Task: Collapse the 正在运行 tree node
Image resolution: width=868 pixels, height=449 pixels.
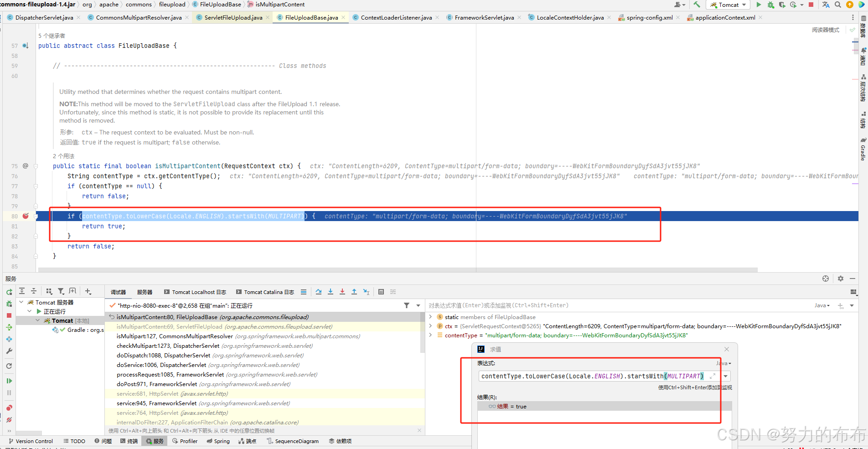Action: (30, 311)
